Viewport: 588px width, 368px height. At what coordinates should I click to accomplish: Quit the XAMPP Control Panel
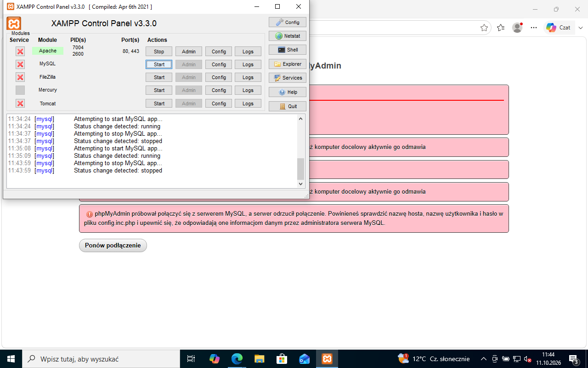click(288, 106)
